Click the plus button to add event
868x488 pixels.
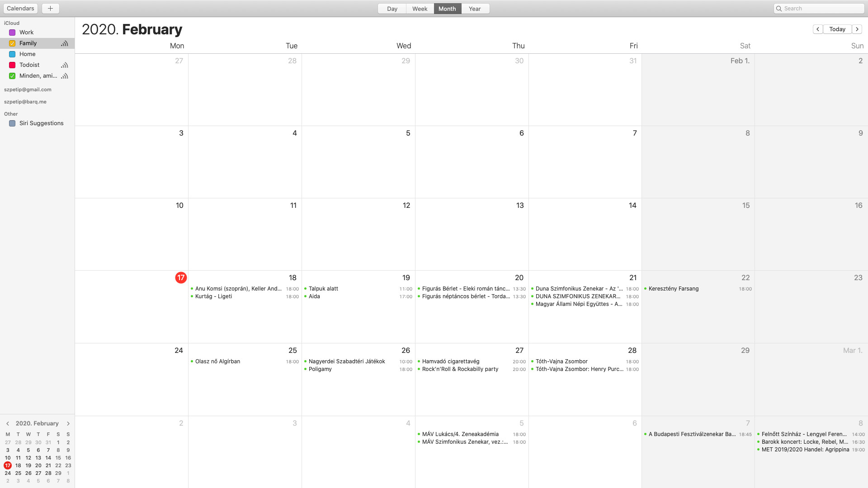click(50, 9)
